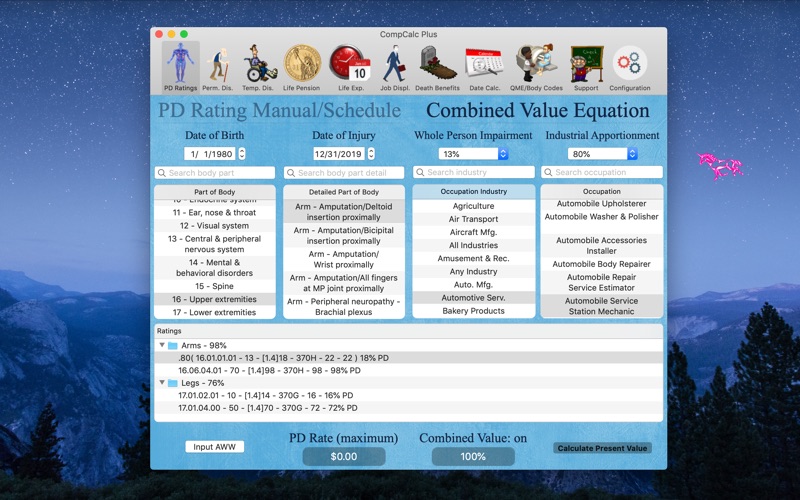Click the Arms folder icon in Ratings
This screenshot has height=500, width=800.
(173, 345)
